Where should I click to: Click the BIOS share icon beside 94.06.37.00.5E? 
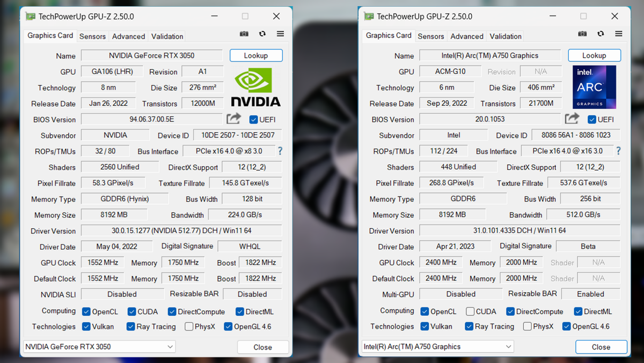(x=234, y=119)
